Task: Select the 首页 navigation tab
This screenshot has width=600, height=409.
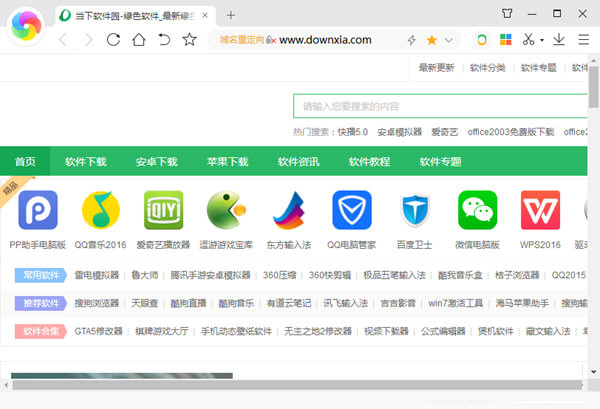Action: pos(25,161)
